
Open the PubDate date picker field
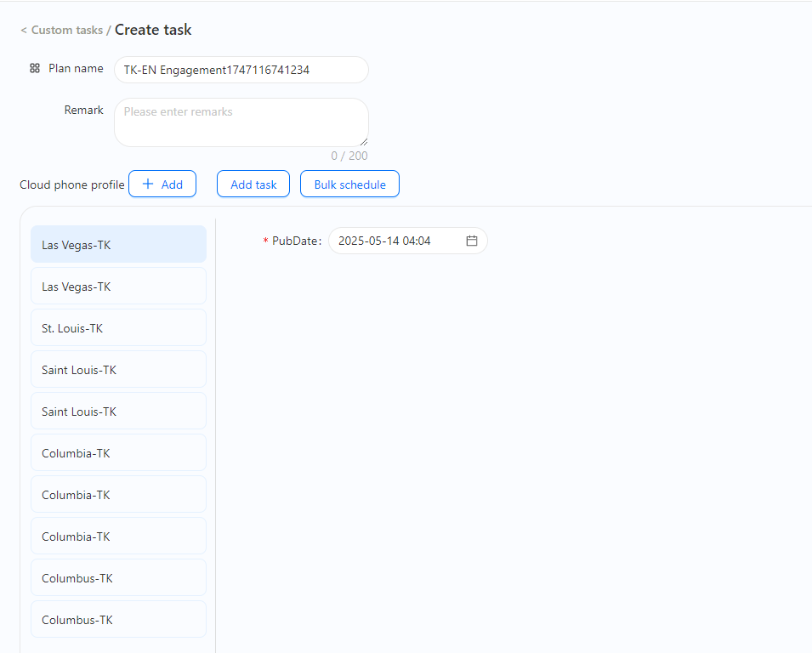point(408,241)
